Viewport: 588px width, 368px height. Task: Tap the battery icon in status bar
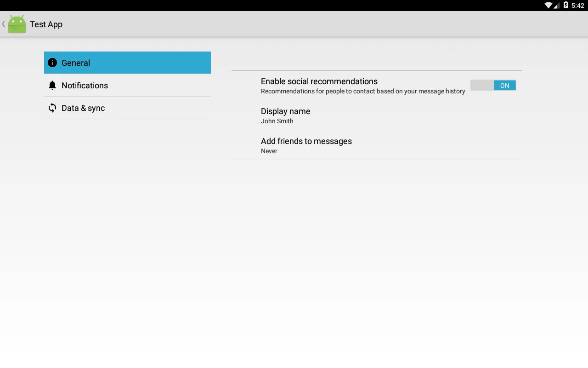pyautogui.click(x=566, y=6)
